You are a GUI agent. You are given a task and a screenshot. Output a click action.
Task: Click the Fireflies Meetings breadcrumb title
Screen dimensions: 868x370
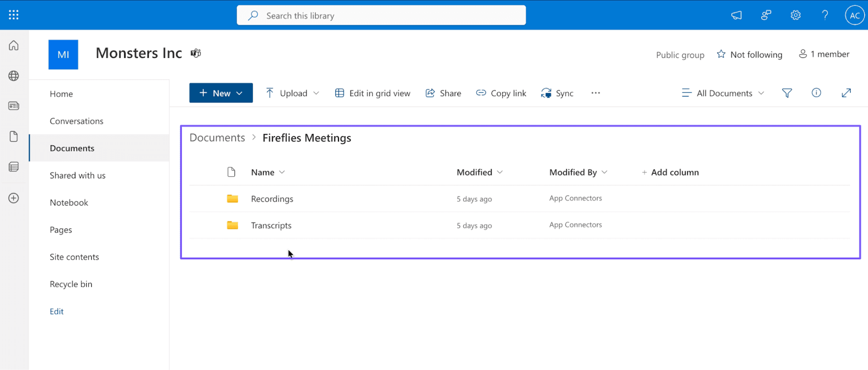[x=307, y=138]
